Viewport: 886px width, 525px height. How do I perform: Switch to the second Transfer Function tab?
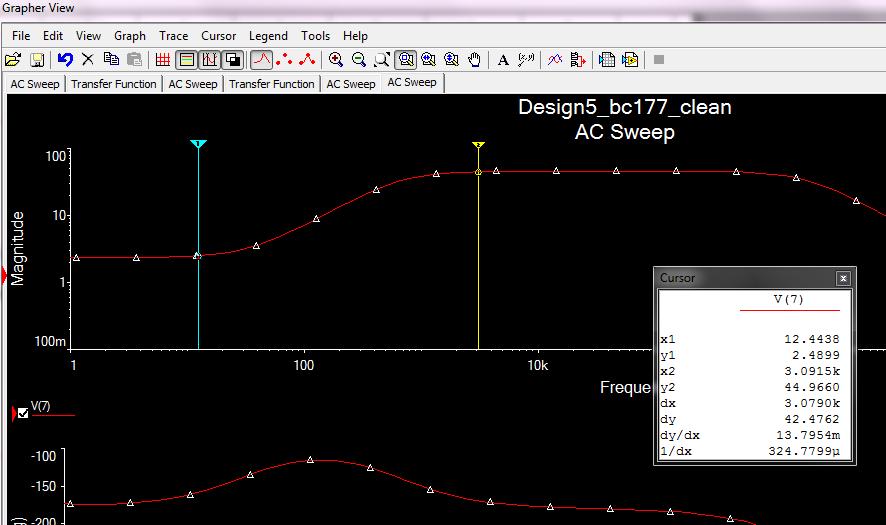[x=272, y=84]
